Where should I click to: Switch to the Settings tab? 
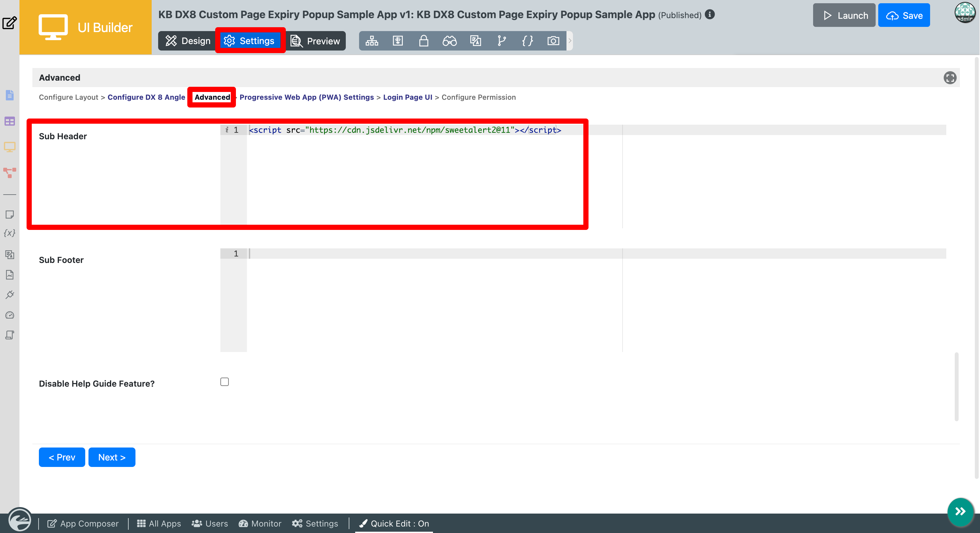click(x=250, y=41)
